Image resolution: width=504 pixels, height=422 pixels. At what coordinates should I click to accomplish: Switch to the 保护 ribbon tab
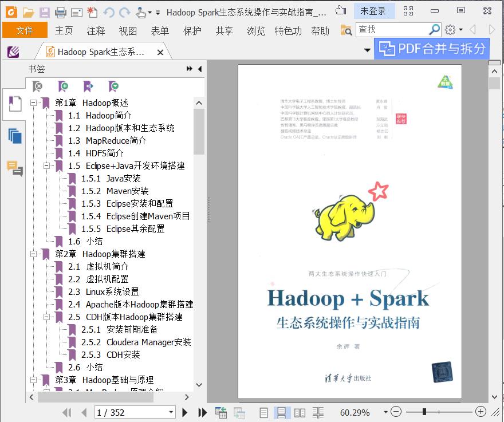[x=192, y=30]
